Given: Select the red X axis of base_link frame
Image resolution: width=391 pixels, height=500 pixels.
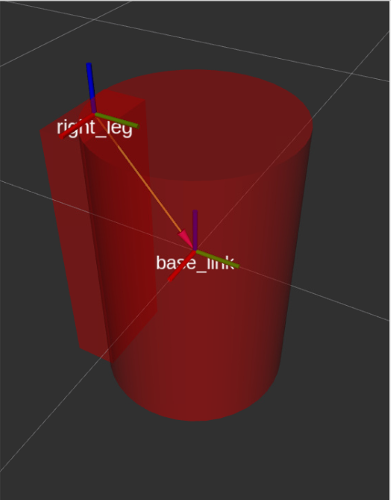Looking at the screenshot, I should click(x=182, y=266).
